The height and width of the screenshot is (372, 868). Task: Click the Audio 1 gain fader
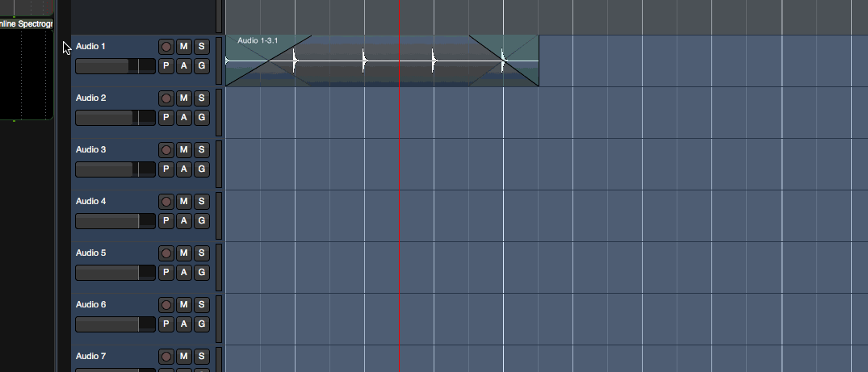[115, 66]
